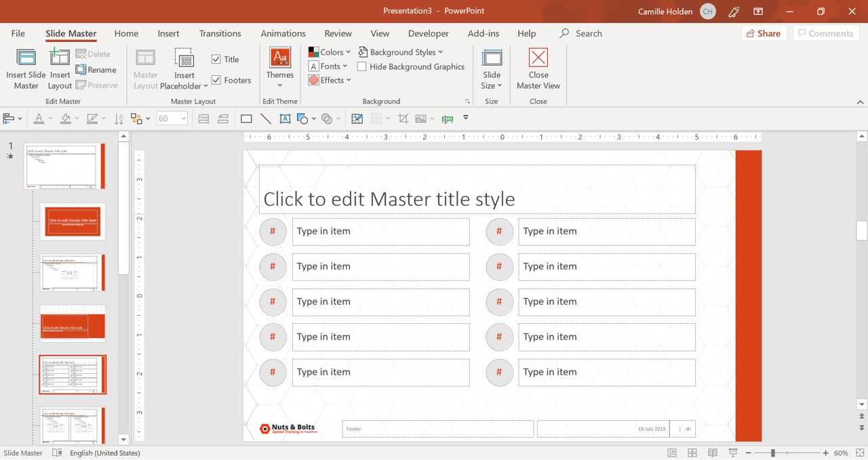
Task: Open the Background Styles dropdown
Action: pyautogui.click(x=400, y=52)
